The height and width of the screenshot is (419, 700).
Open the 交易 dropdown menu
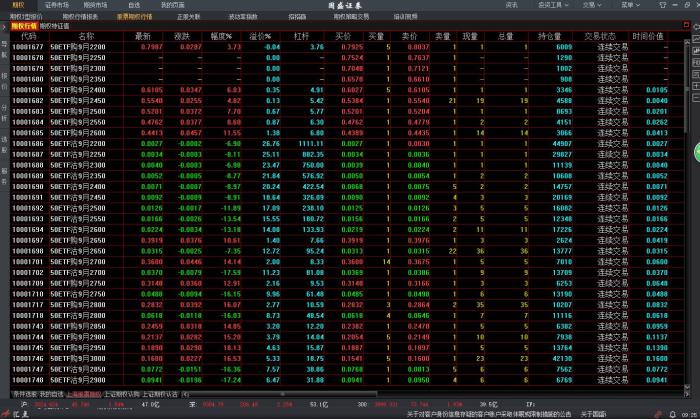click(592, 5)
